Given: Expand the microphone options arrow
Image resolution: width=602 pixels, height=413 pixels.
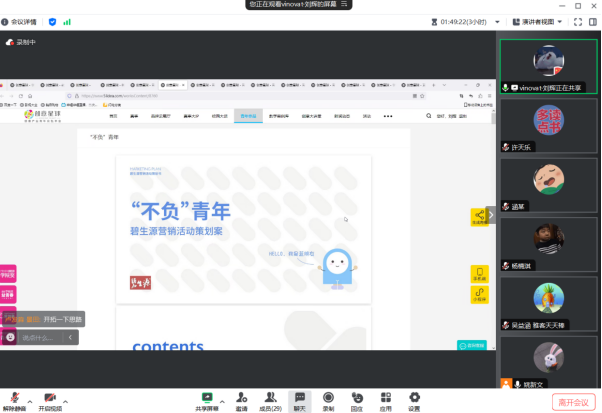Looking at the screenshot, I should click(28, 397).
